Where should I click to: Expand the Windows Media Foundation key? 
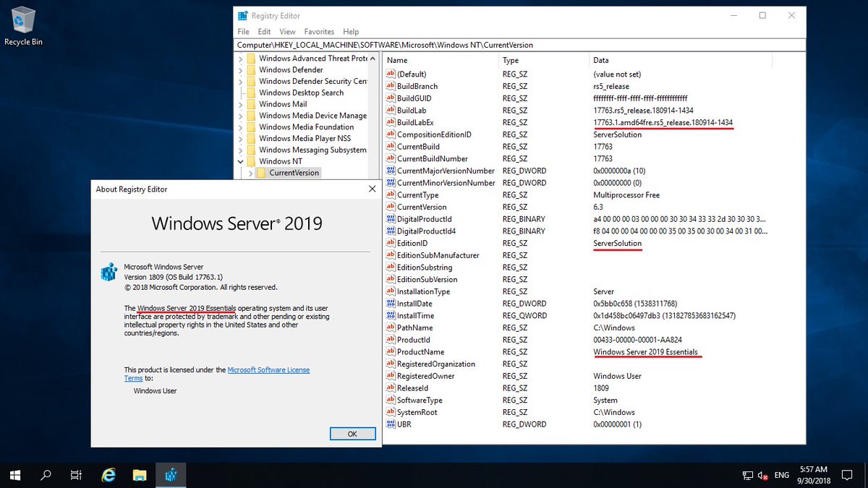point(241,127)
